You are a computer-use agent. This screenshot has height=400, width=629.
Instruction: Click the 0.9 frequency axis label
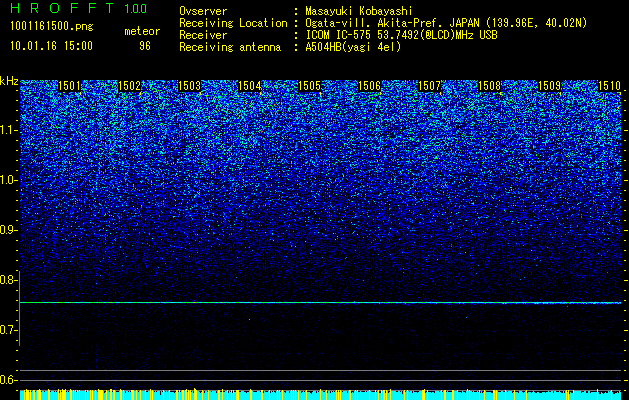click(9, 230)
